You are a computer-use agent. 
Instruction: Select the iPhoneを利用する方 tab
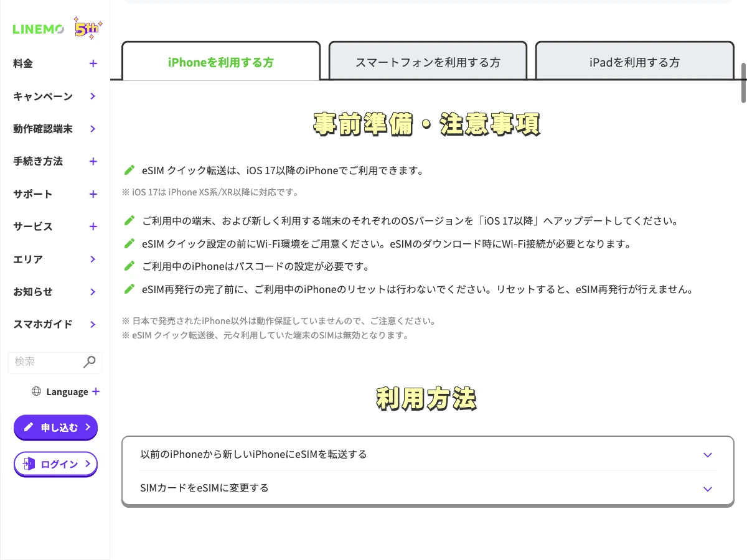pyautogui.click(x=221, y=61)
